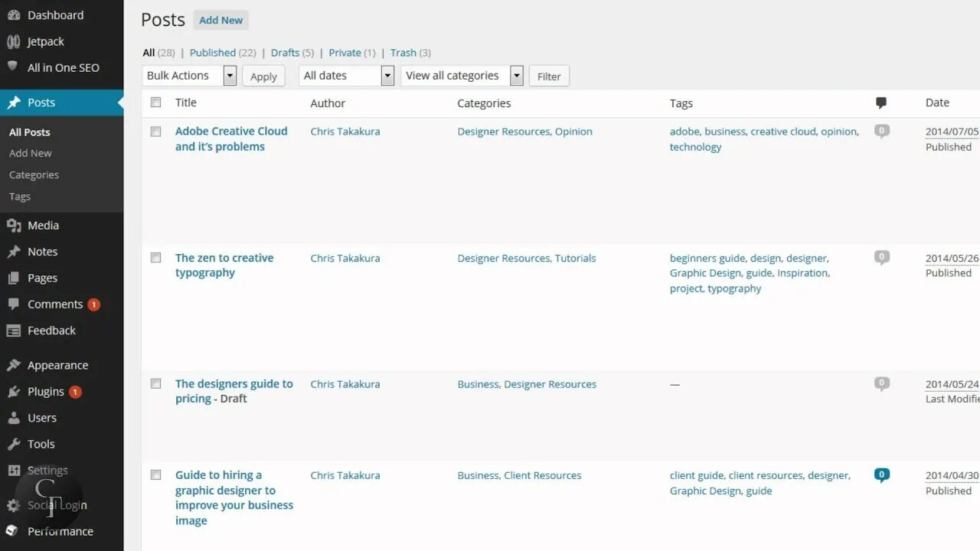
Task: Open Jetpack via its sidebar icon
Action: click(13, 42)
